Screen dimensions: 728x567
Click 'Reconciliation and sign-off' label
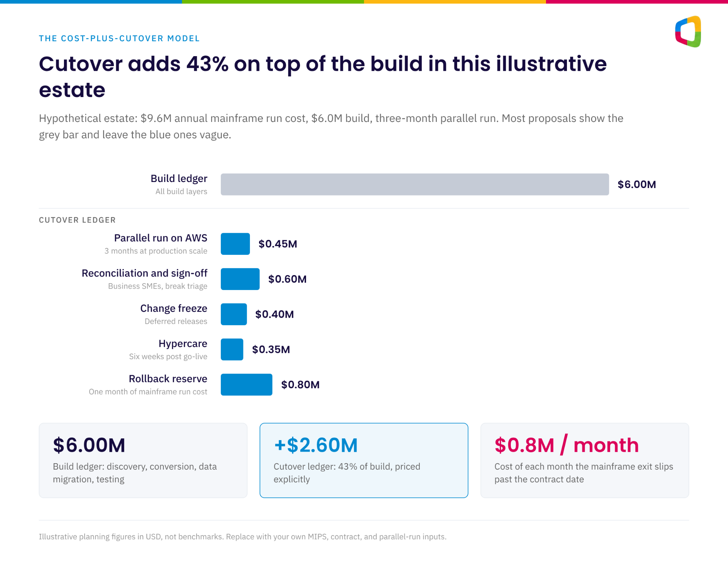(x=144, y=273)
